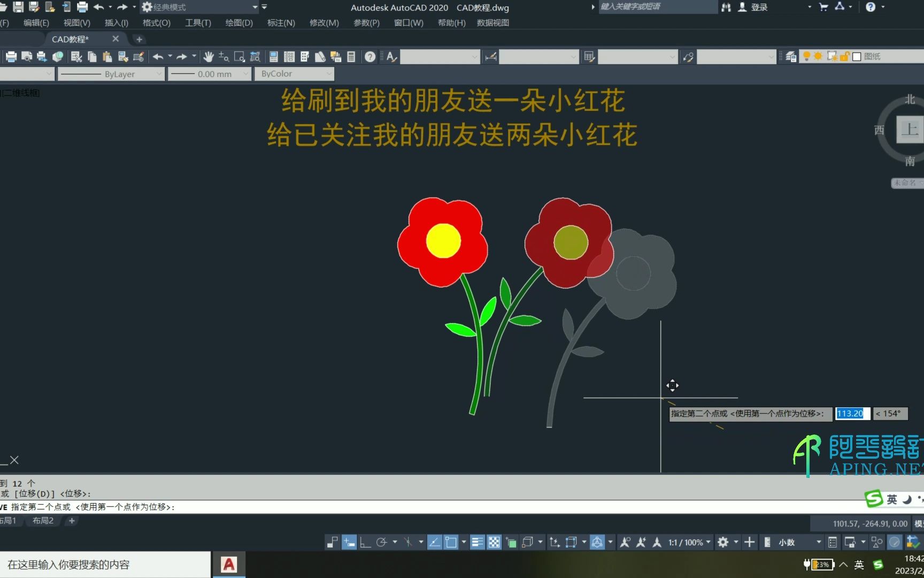This screenshot has width=924, height=578.
Task: Click the Save icon in the Quick Access toolbar
Action: (18, 7)
